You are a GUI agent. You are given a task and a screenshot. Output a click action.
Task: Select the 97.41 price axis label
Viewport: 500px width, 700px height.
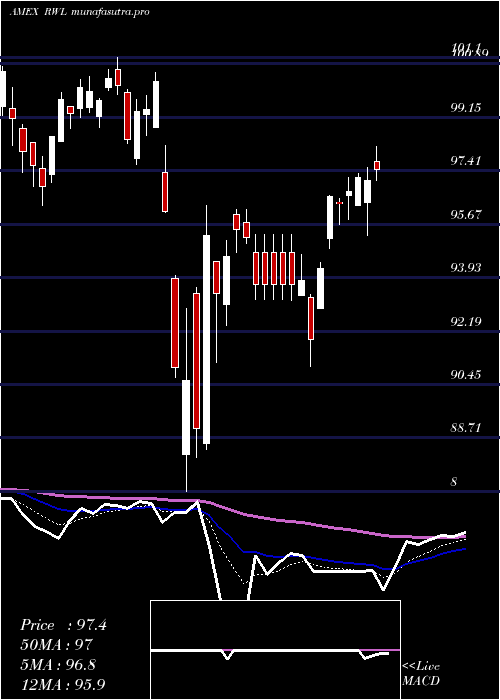[466, 161]
